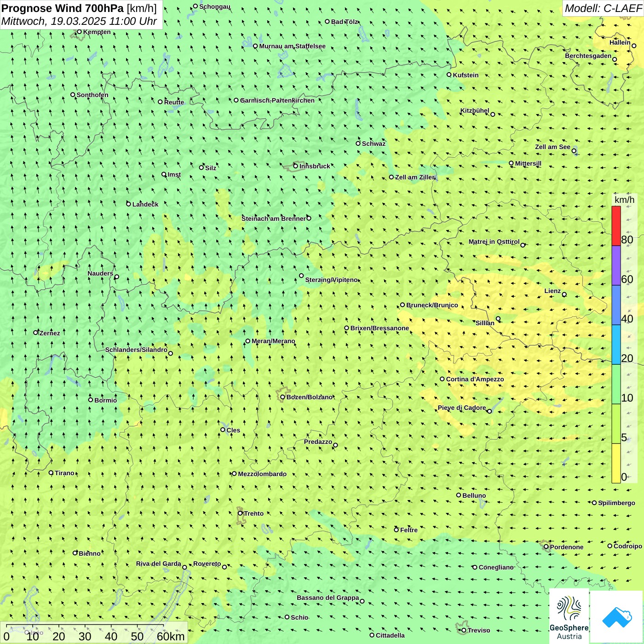Select the Steinach am Brenner label
The height and width of the screenshot is (644, 644).
(273, 218)
